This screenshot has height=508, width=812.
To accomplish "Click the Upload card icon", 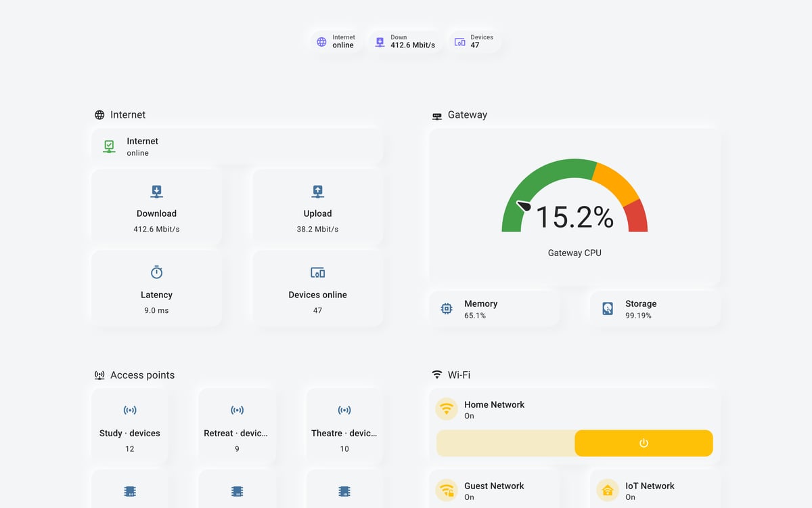I will pos(317,191).
